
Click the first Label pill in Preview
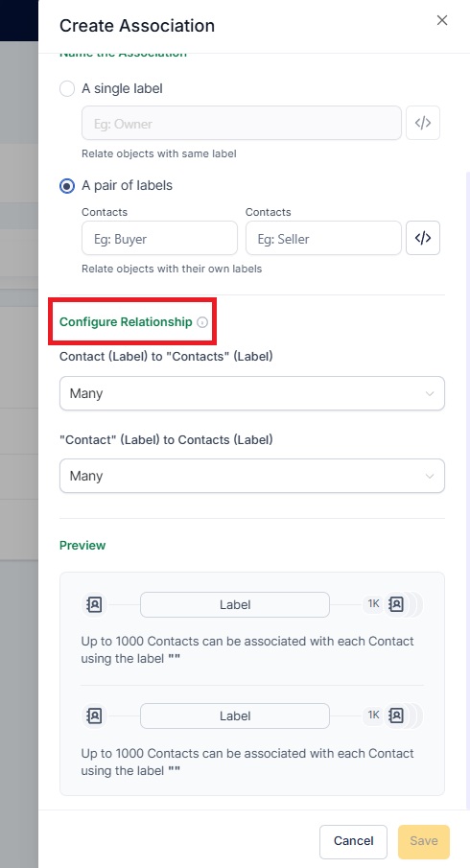pos(235,604)
